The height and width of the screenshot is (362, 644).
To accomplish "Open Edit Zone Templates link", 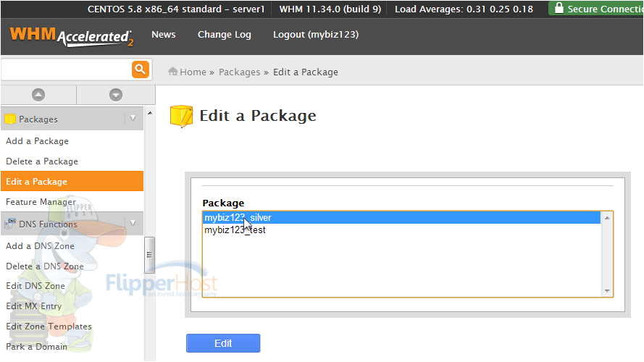I will (x=49, y=327).
